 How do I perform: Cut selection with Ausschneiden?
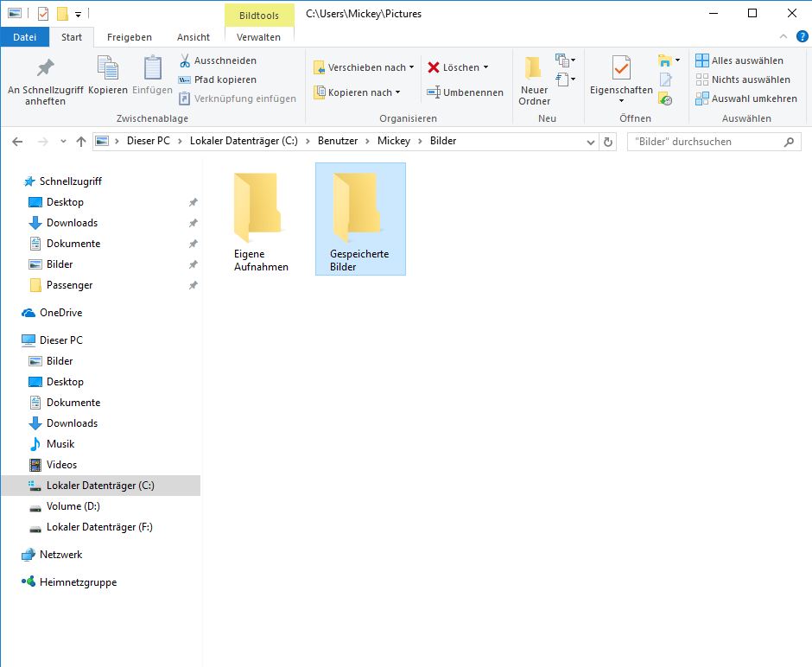218,60
